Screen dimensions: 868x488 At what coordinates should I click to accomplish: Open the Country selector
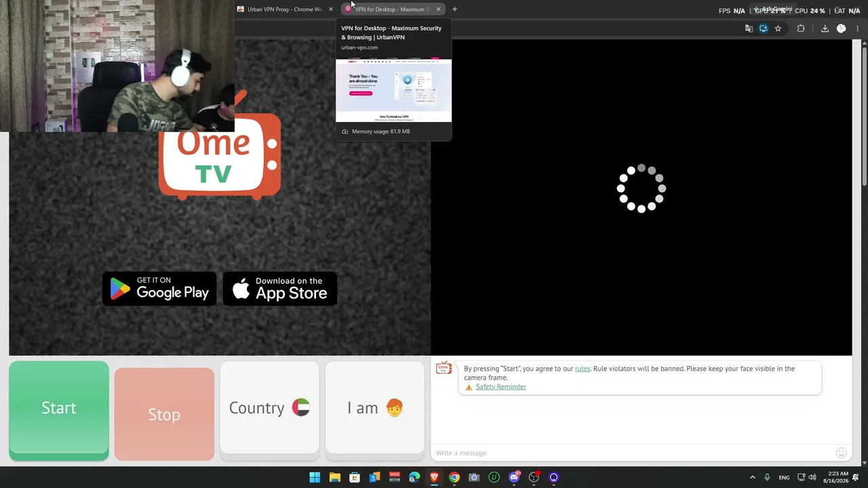269,407
